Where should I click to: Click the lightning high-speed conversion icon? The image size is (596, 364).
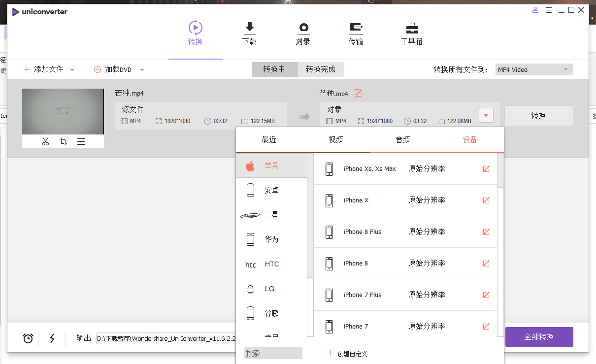[x=52, y=338]
